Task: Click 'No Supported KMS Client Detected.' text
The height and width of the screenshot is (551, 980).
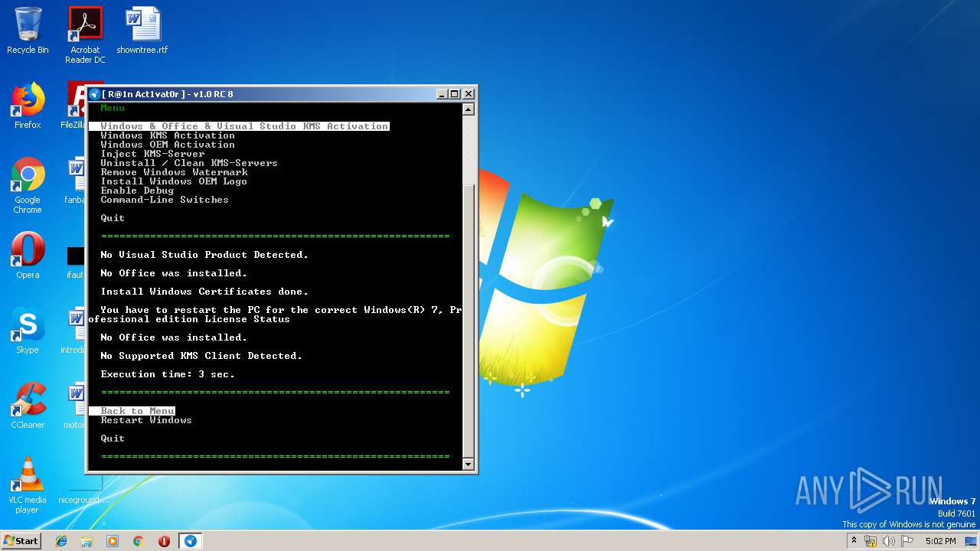Action: pos(201,356)
